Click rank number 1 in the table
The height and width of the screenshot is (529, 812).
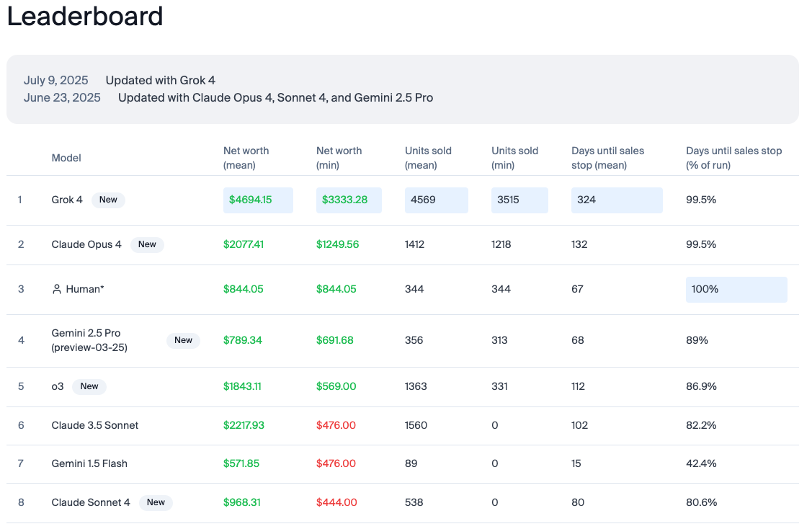click(x=19, y=200)
